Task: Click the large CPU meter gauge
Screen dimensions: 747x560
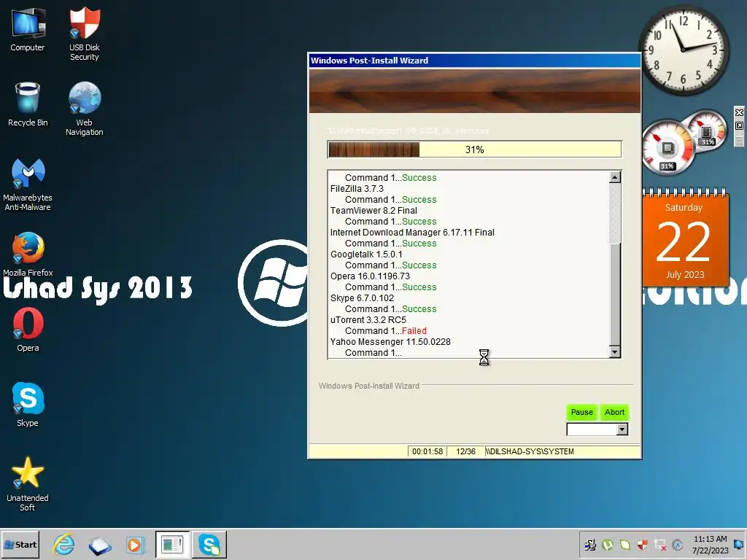Action: (667, 148)
